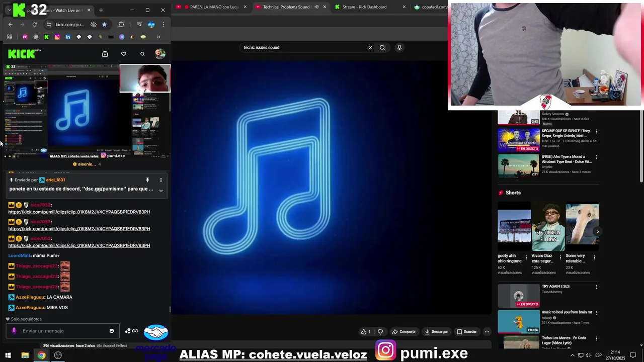Open the emoji picker in chat input
This screenshot has width=644, height=362.
click(112, 331)
